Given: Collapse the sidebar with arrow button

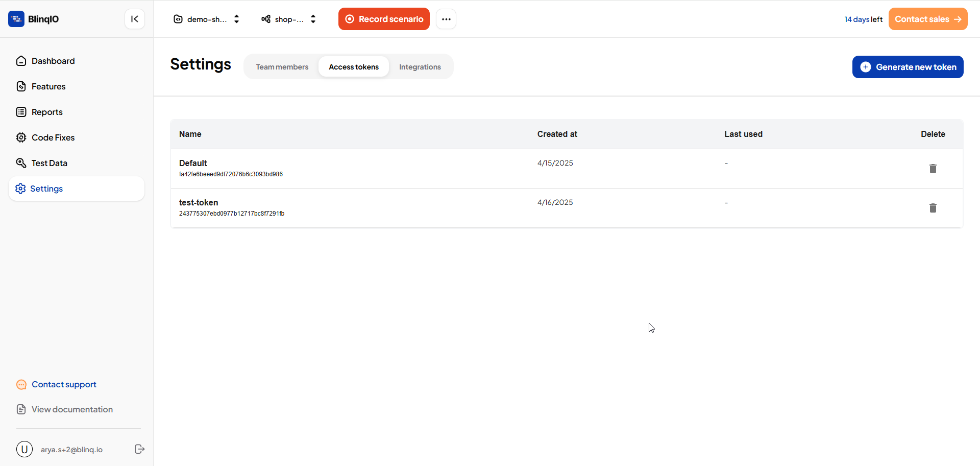Looking at the screenshot, I should click(x=135, y=19).
